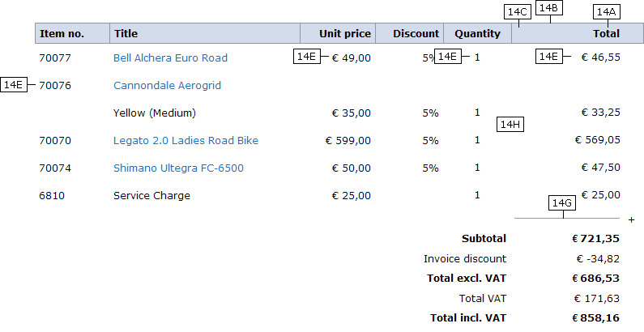The image size is (644, 332).
Task: Click the Quantity column header
Action: tap(477, 33)
